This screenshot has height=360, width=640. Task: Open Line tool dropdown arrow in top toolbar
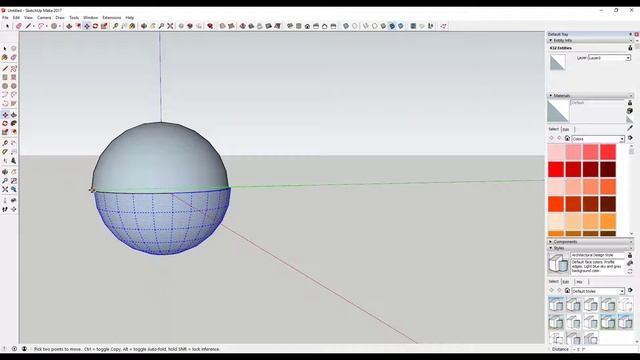tap(33, 26)
